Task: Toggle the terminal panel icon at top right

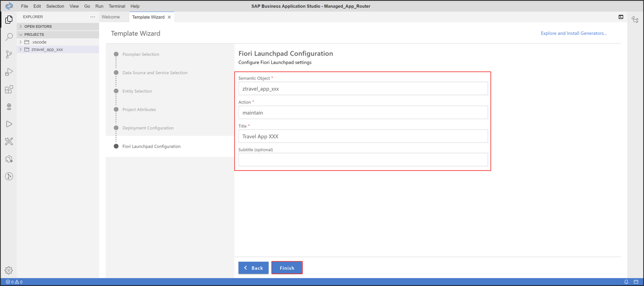Action: pyautogui.click(x=621, y=17)
